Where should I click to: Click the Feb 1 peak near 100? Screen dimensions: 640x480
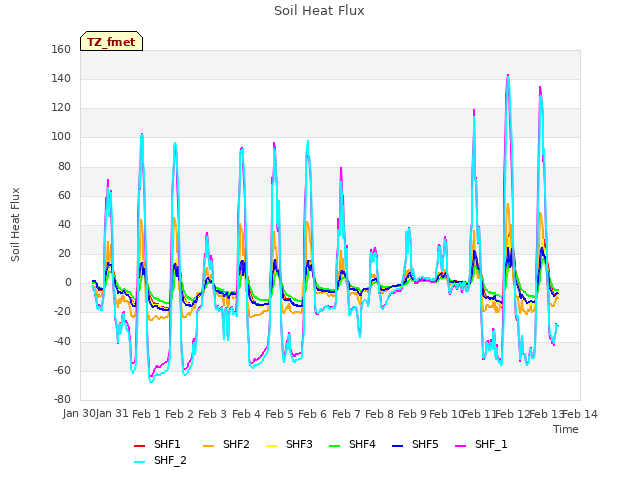point(142,135)
